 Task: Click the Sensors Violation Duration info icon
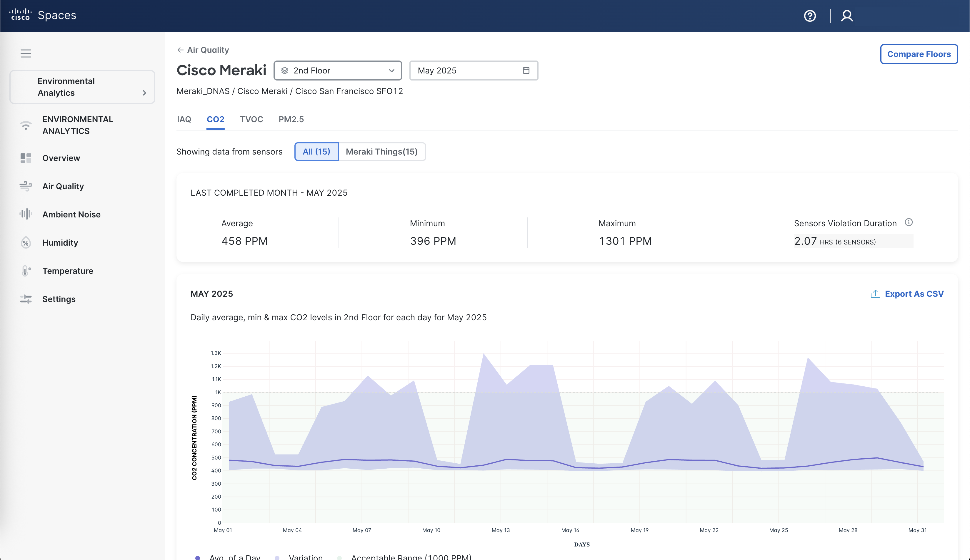(x=909, y=222)
